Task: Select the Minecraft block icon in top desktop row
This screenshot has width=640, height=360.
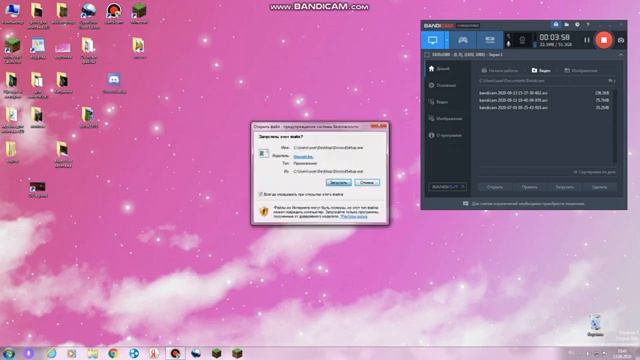Action: tap(139, 14)
